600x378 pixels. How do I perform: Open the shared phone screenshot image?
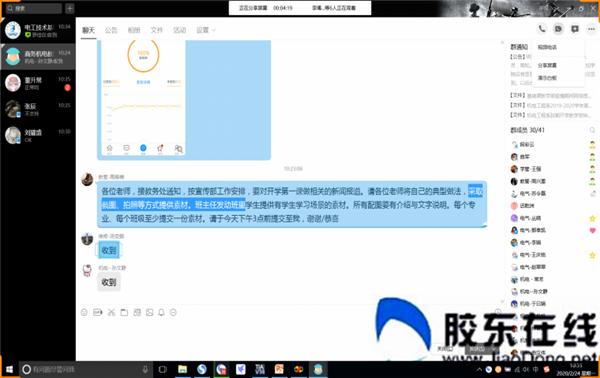click(x=142, y=99)
